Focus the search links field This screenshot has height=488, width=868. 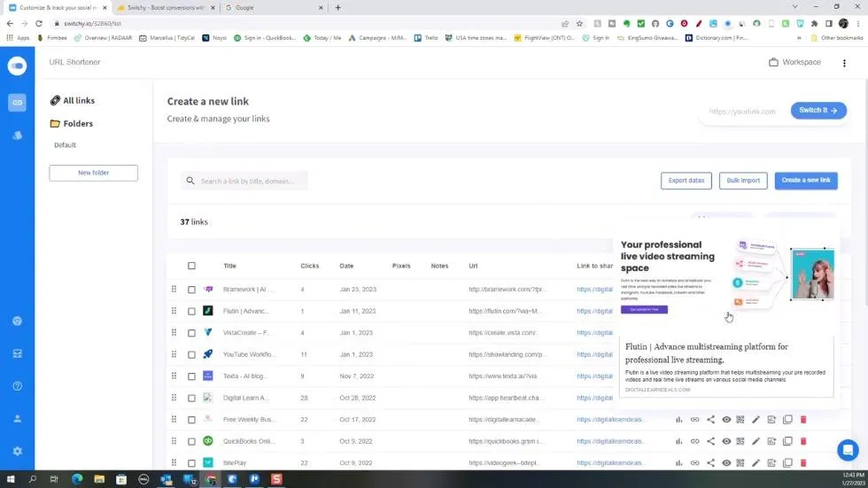244,181
